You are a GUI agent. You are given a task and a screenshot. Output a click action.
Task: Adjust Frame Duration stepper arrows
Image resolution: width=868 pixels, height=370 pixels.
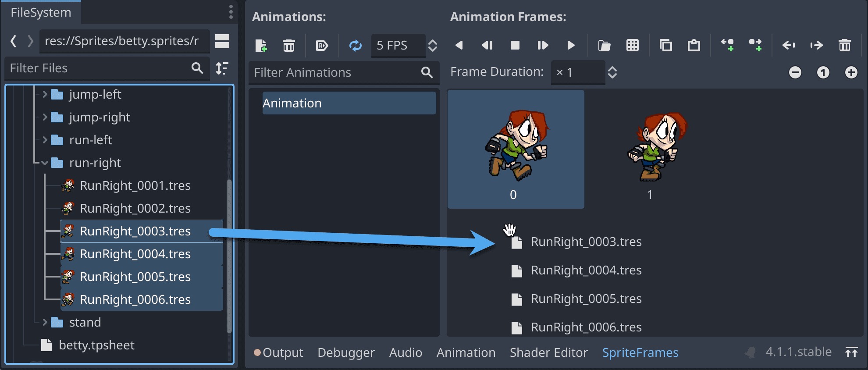point(612,72)
